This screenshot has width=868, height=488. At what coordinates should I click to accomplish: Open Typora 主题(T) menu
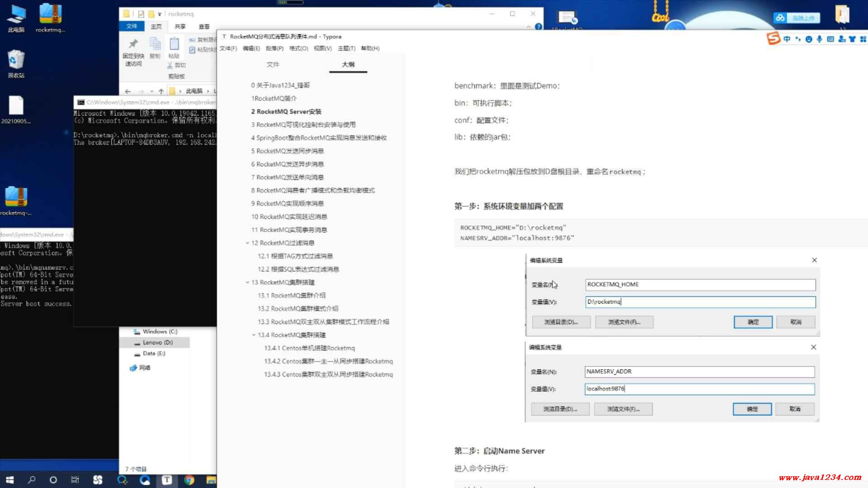(x=347, y=48)
